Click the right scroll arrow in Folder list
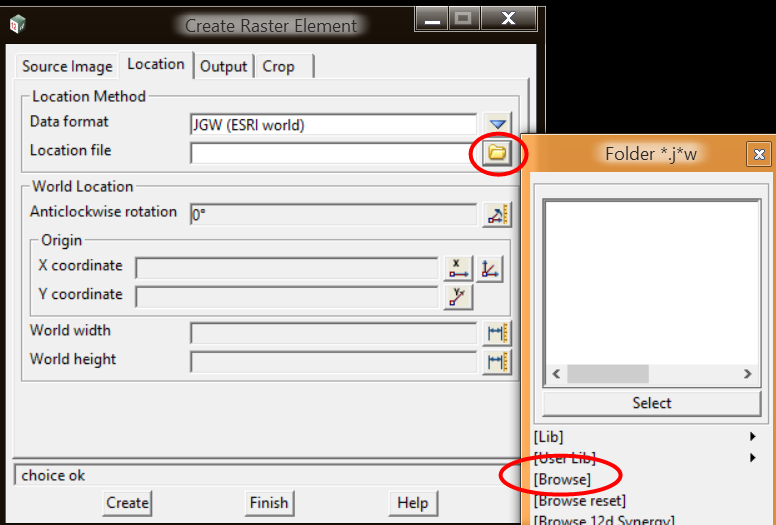The width and height of the screenshot is (776, 525). (x=747, y=374)
